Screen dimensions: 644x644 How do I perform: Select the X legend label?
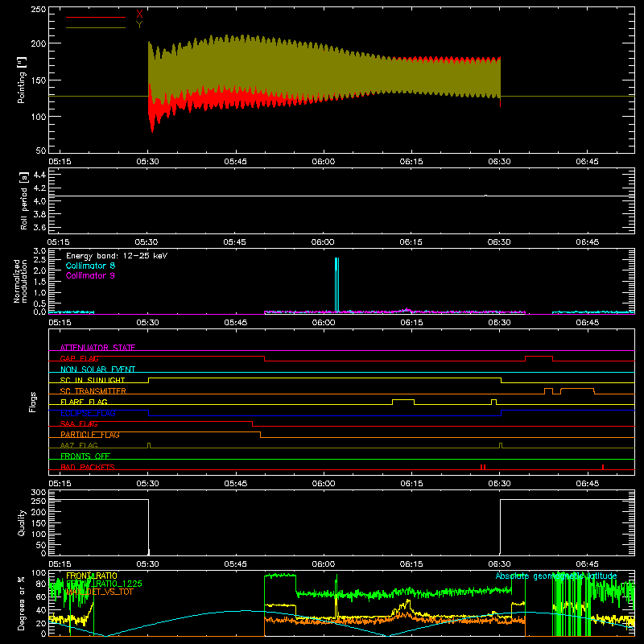click(139, 14)
